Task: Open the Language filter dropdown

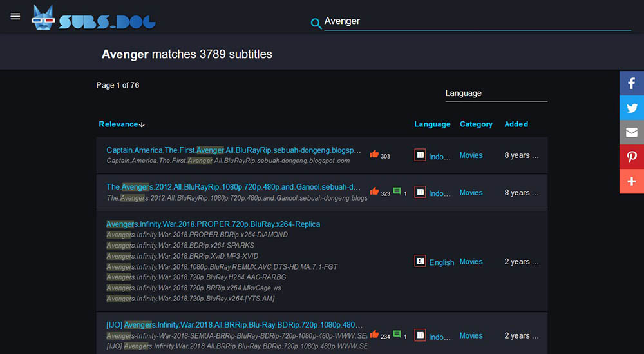Action: click(x=496, y=93)
